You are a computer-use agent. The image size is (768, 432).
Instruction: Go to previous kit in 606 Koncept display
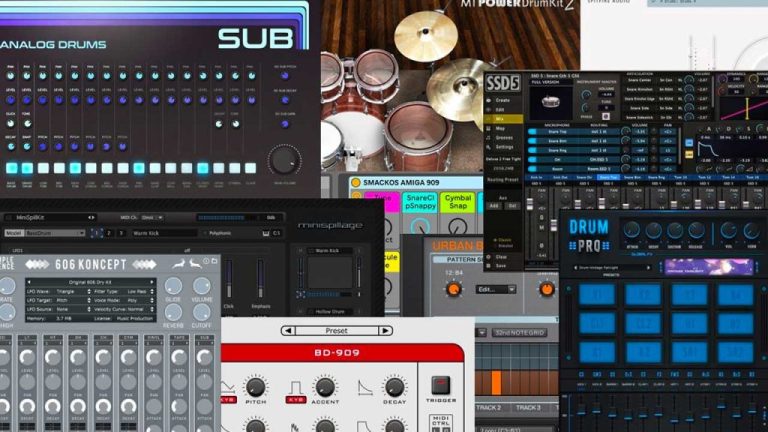coord(29,282)
